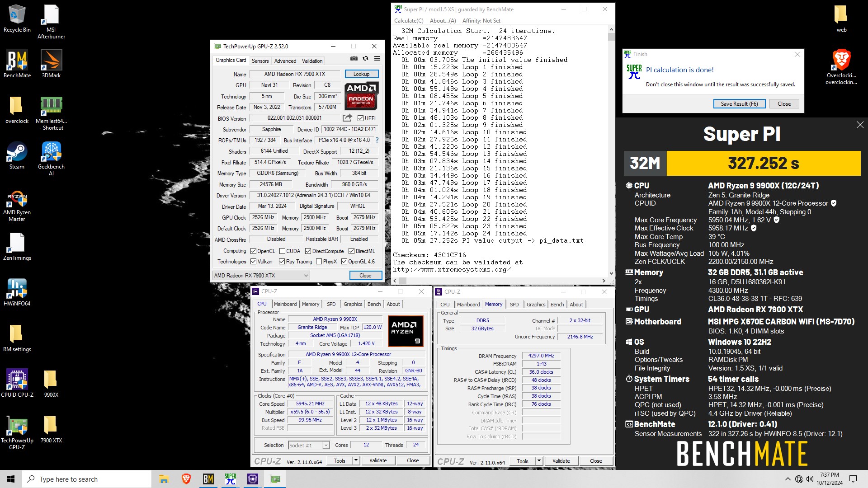The height and width of the screenshot is (488, 868).
Task: Launch CPUID CPU-Z desktop icon
Action: tap(17, 383)
